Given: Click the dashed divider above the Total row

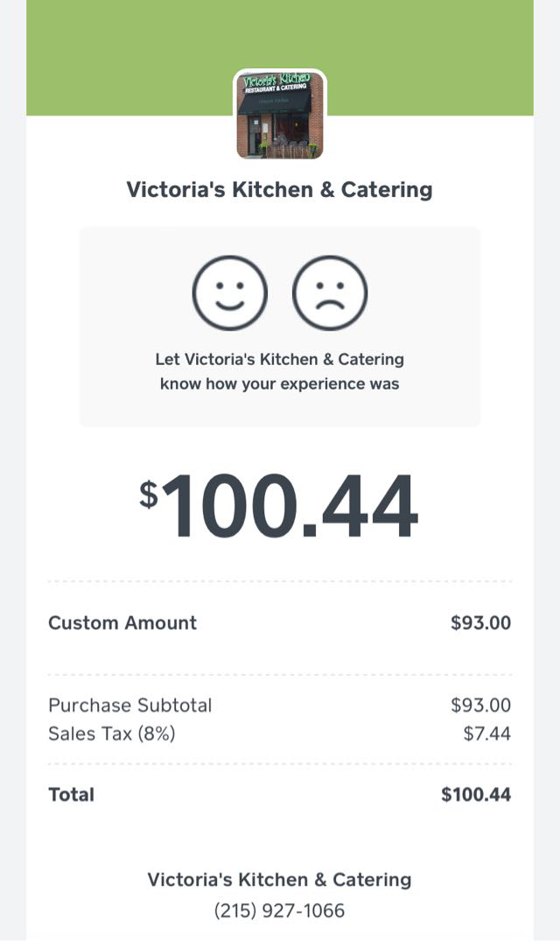Looking at the screenshot, I should click(x=279, y=764).
